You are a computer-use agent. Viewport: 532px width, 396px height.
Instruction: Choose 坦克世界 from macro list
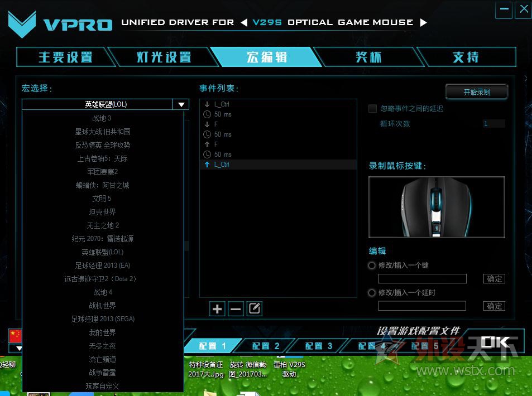click(103, 212)
